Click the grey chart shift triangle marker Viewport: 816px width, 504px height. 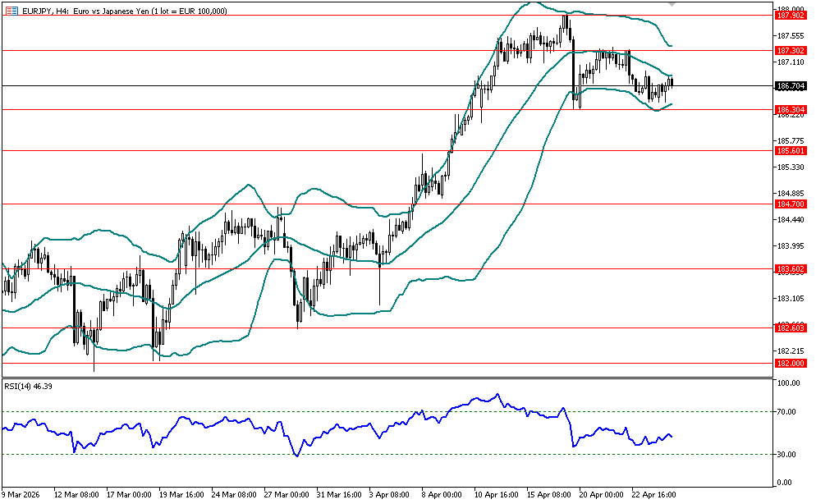tap(672, 4)
